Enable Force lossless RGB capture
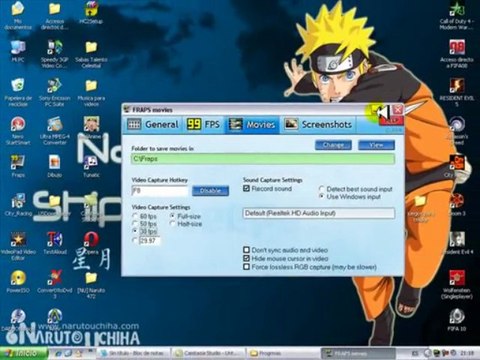The width and height of the screenshot is (480, 360). pos(246,267)
